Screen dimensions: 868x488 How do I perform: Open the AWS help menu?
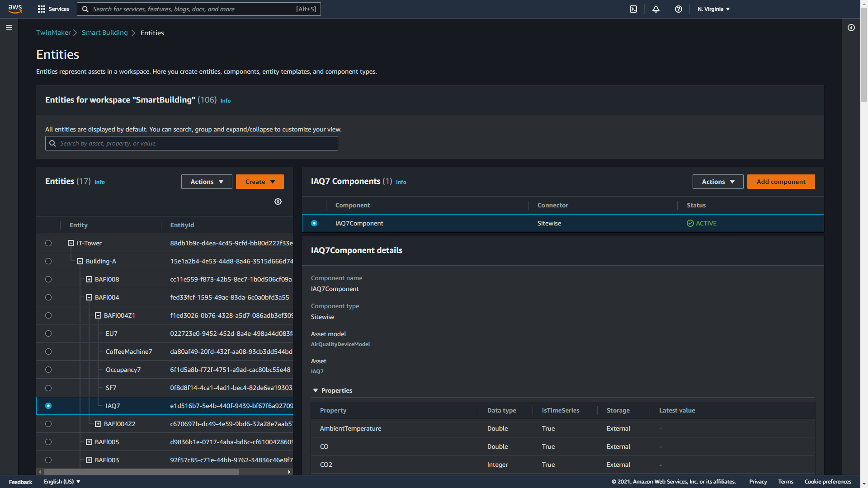click(678, 9)
